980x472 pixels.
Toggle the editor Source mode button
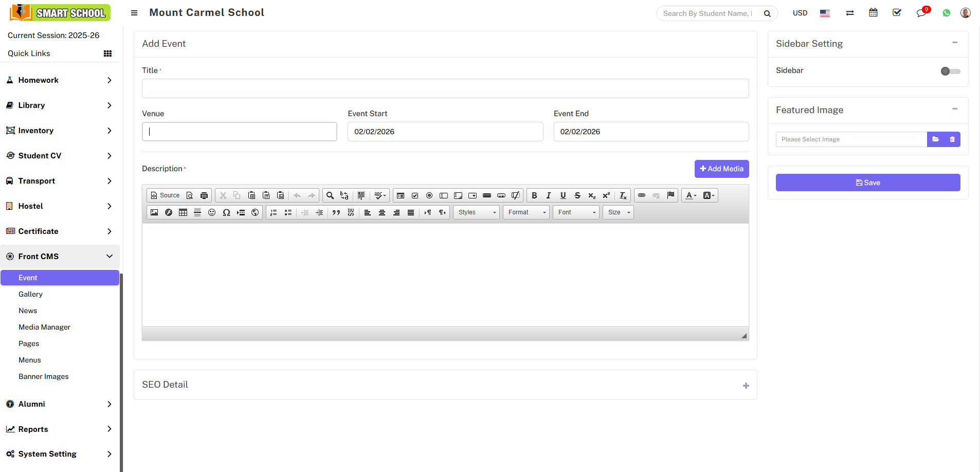pyautogui.click(x=165, y=195)
